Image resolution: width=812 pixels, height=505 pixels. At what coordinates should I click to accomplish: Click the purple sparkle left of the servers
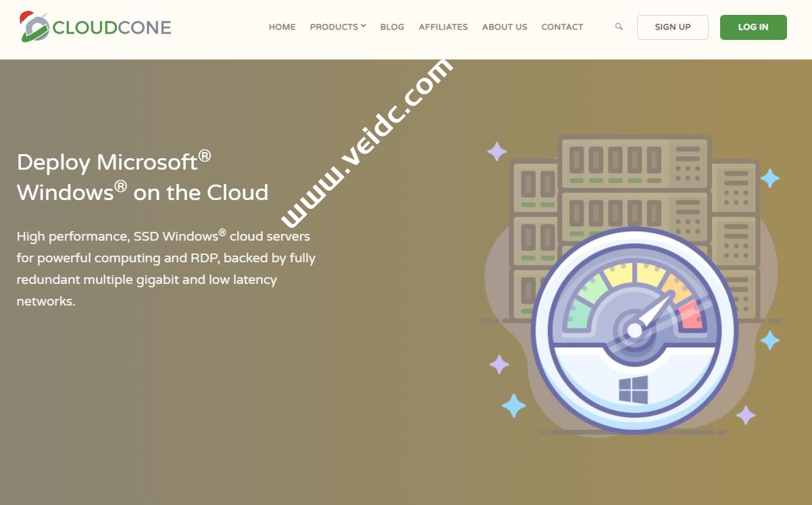point(496,150)
